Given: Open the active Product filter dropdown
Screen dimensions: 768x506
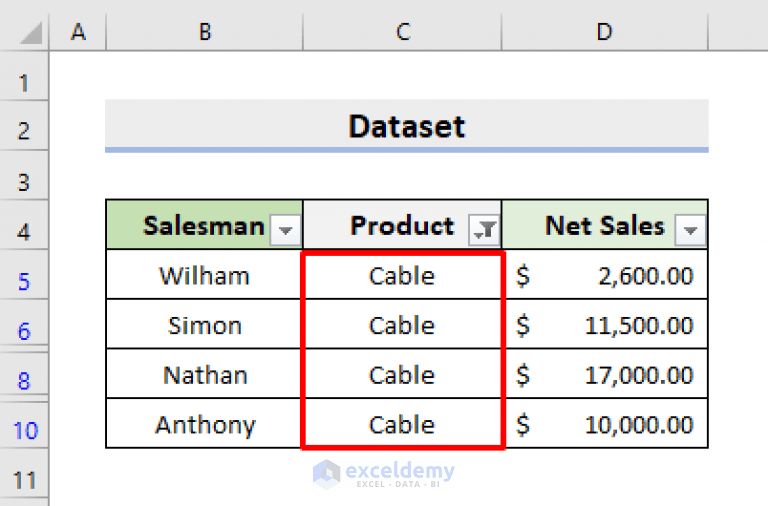Looking at the screenshot, I should tap(484, 229).
